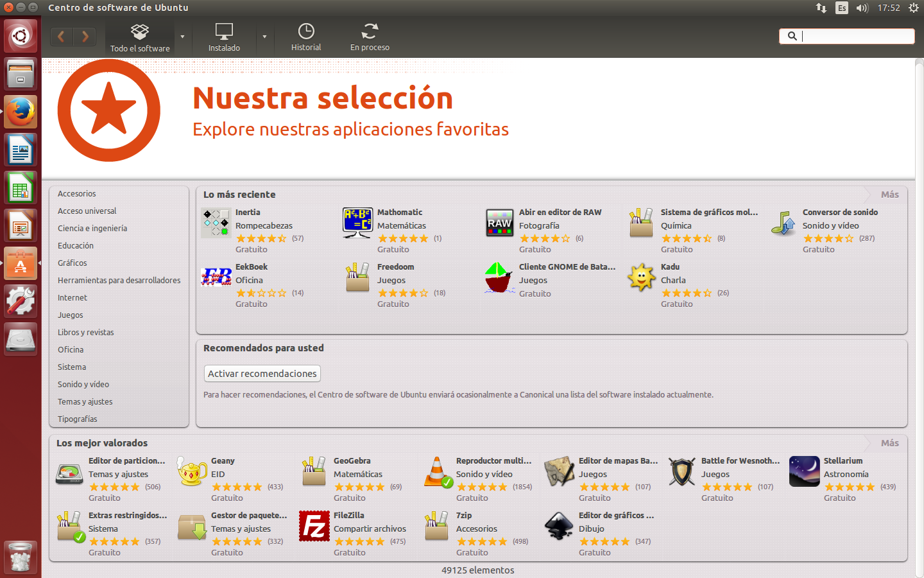
Task: Open the Files manager from launcher
Action: point(21,74)
